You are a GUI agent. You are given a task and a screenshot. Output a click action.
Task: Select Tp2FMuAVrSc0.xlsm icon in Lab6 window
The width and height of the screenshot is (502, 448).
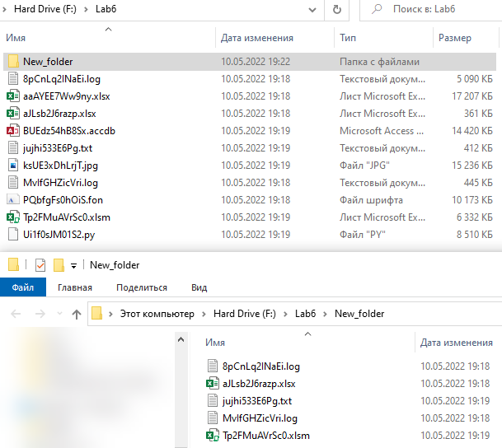13,217
